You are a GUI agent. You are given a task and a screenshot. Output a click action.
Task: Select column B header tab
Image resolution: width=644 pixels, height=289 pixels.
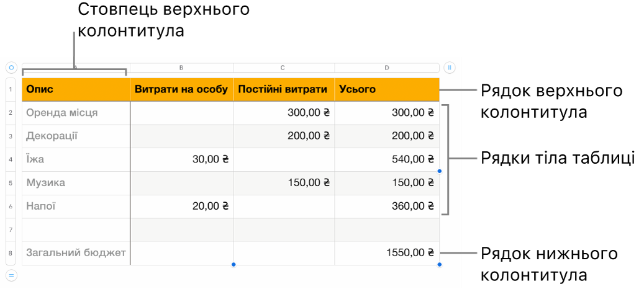click(x=182, y=68)
